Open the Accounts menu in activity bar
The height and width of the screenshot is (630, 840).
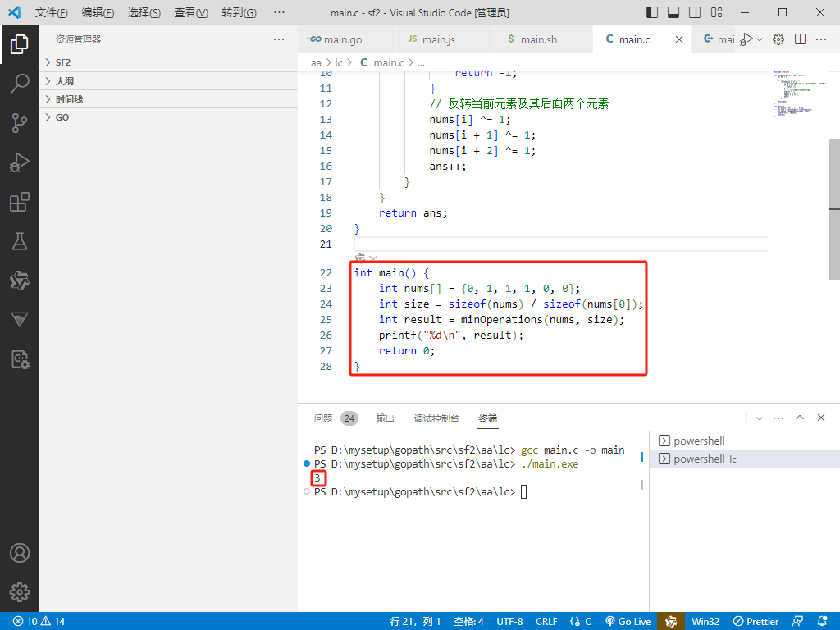pyautogui.click(x=20, y=553)
